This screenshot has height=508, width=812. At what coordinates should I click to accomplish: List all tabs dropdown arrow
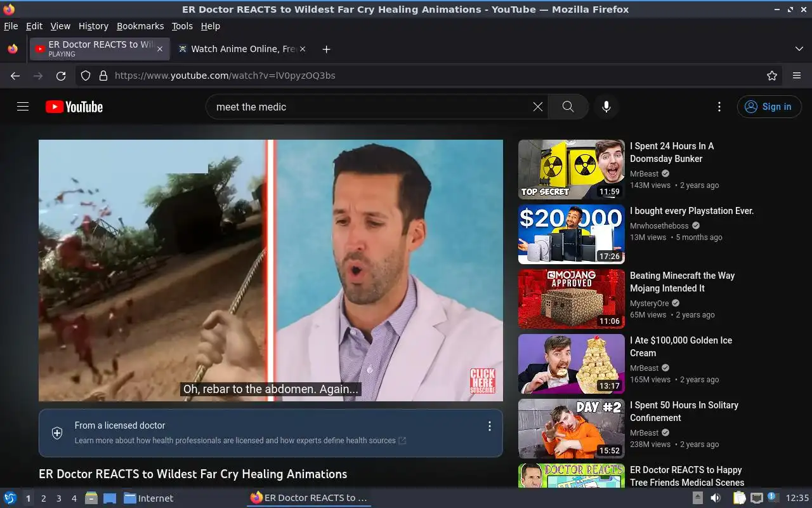click(x=799, y=49)
